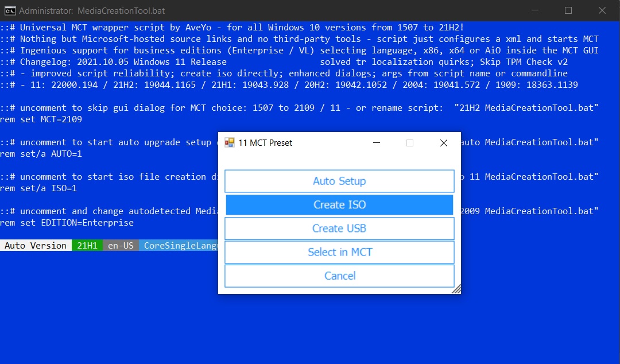Click the 'Auto Version' status label
The height and width of the screenshot is (364, 620).
point(36,245)
